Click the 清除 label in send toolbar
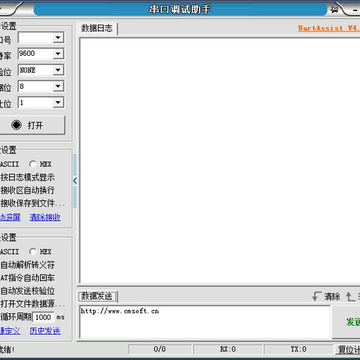Viewport: 360px width, 360px height. pyautogui.click(x=332, y=296)
